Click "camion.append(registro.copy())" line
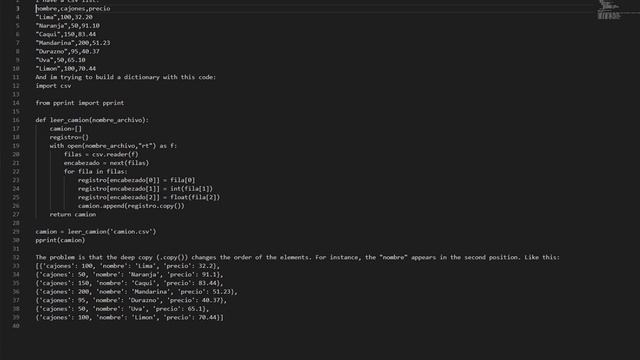Image resolution: width=640 pixels, height=360 pixels. coord(131,206)
